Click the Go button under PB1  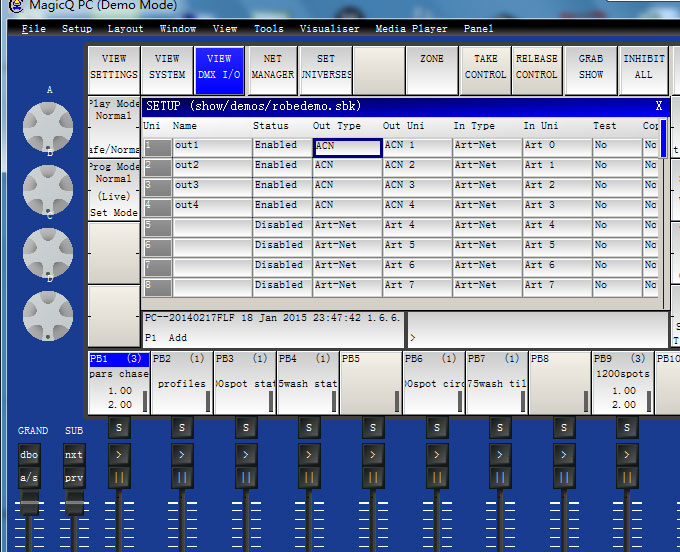(119, 454)
